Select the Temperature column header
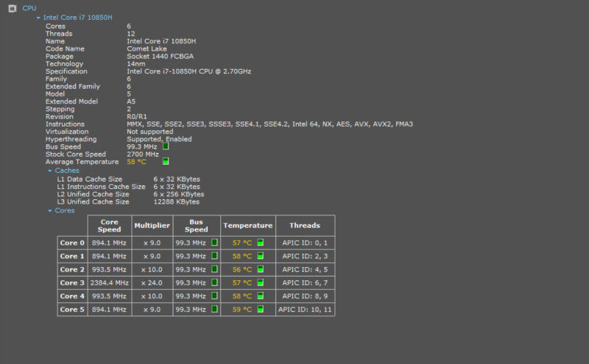The image size is (589, 364). click(248, 226)
